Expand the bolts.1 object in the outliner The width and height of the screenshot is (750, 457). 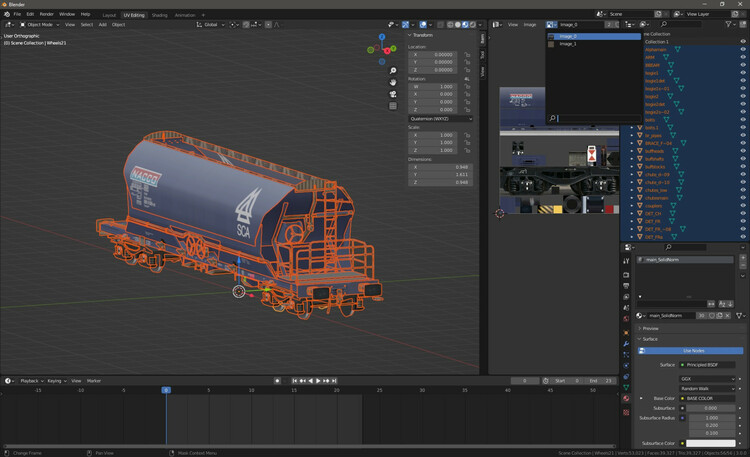pyautogui.click(x=632, y=128)
